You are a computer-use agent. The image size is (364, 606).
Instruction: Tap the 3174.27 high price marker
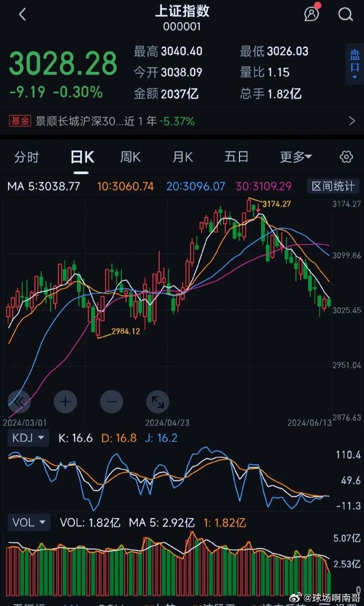click(x=276, y=204)
